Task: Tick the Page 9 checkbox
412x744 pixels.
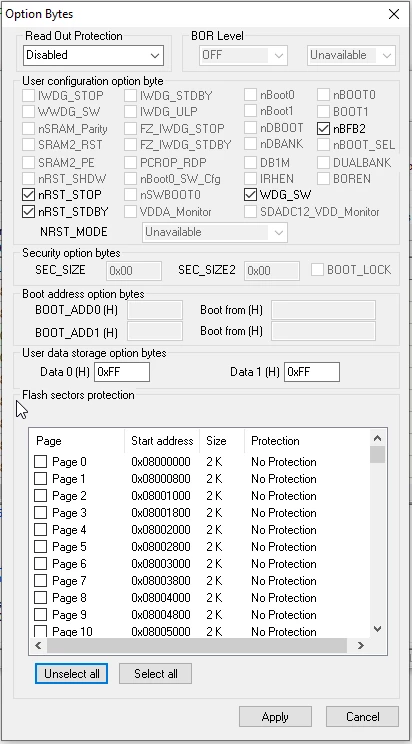Action: click(x=41, y=615)
